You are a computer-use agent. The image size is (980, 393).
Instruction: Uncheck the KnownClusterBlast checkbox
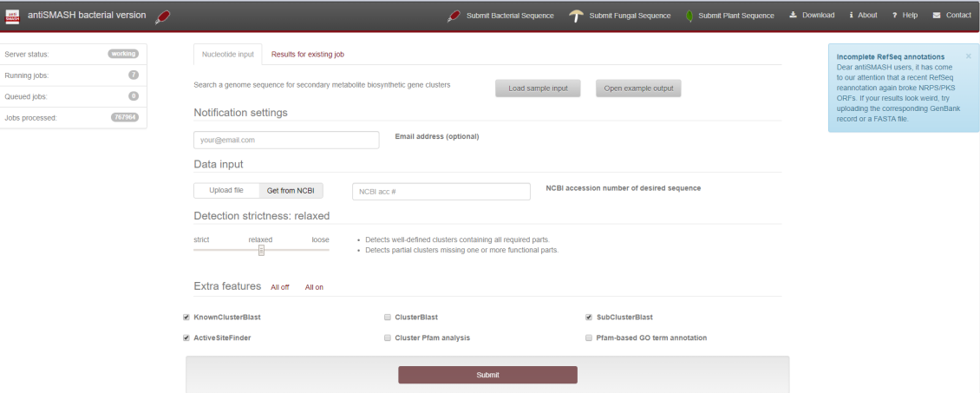coord(186,318)
